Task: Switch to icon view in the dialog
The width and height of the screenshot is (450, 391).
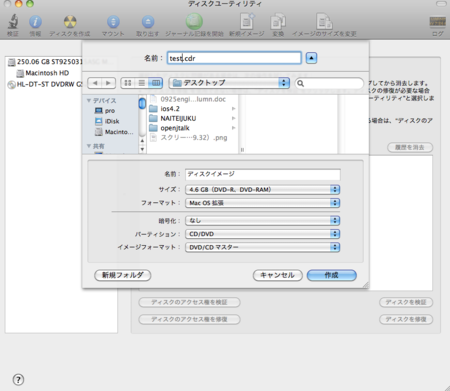Action: [128, 83]
